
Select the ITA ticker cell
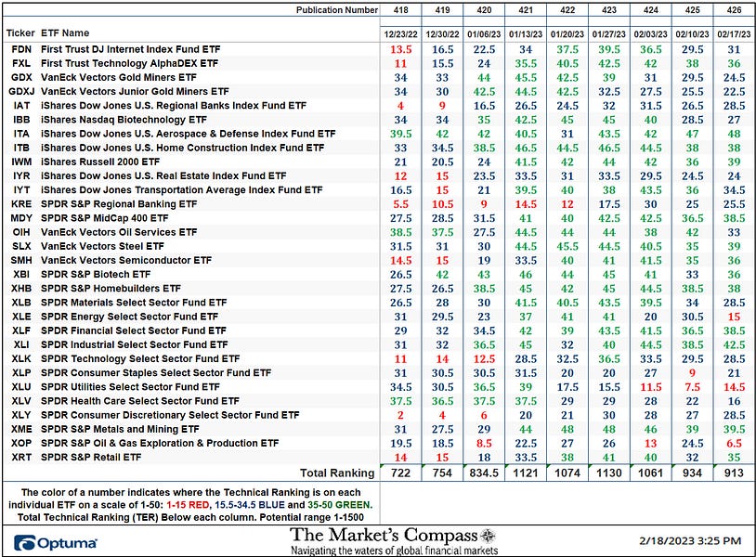[x=21, y=134]
